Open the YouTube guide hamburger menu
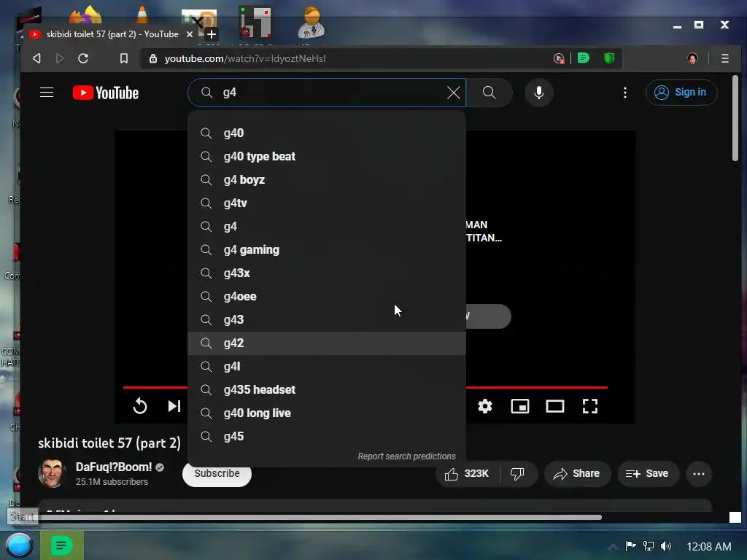747x560 pixels. (47, 93)
